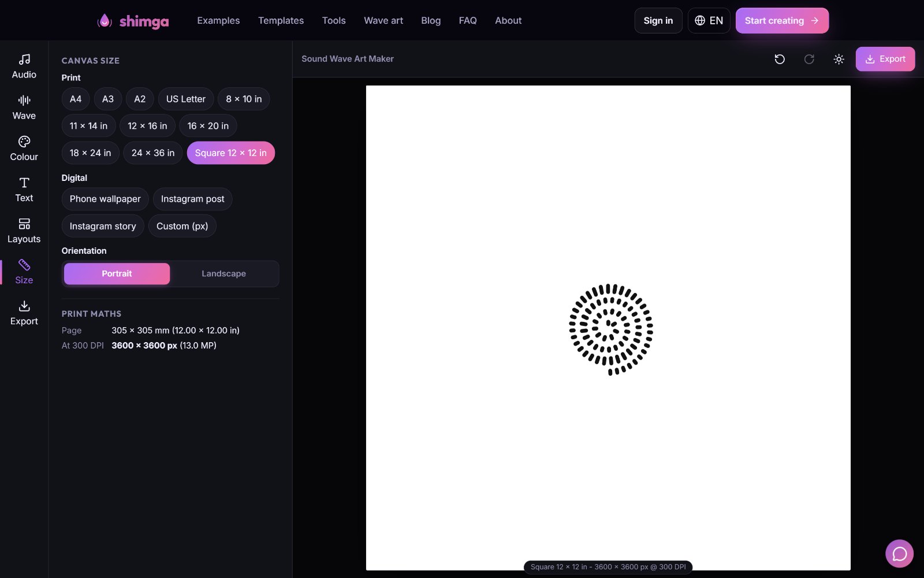Choose US Letter canvas size
This screenshot has height=578, width=924.
coord(186,99)
